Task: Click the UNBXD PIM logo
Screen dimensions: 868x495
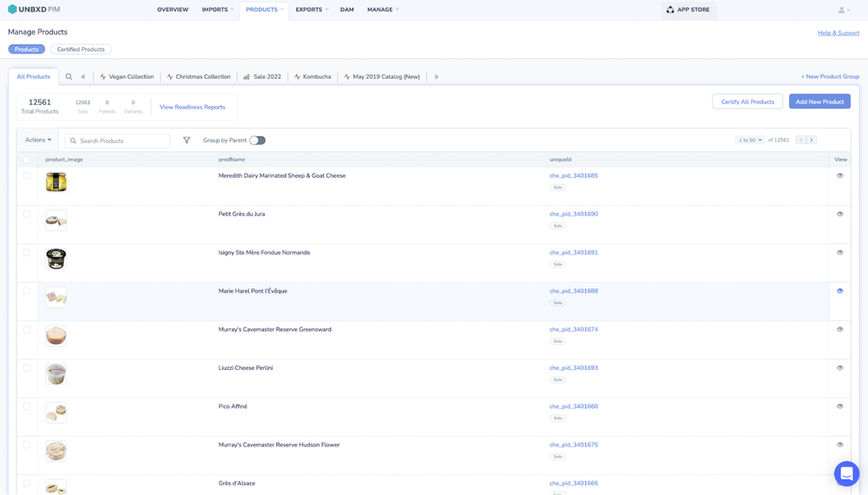Action: pyautogui.click(x=34, y=10)
